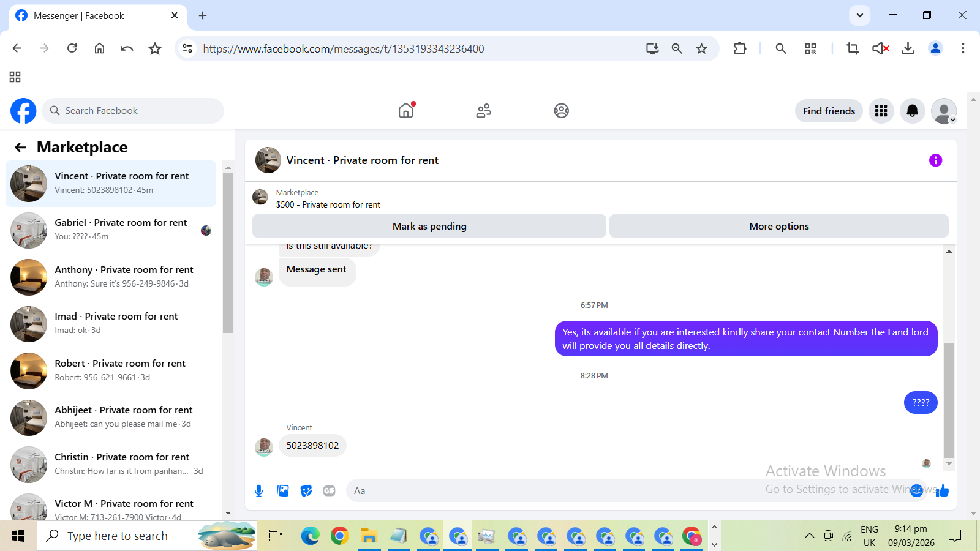Toggle the mute tab sound icon
Screen dimensions: 980x551
[x=881, y=48]
